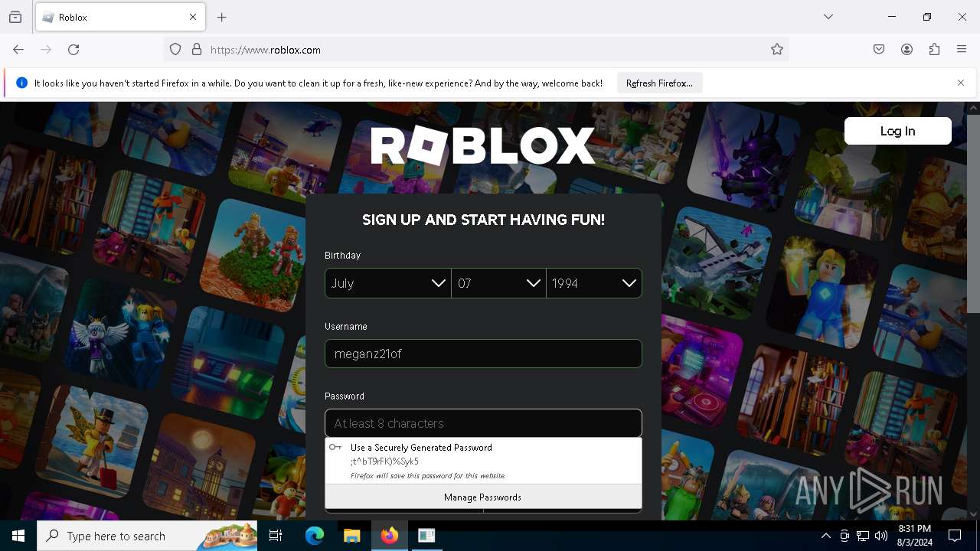Open Firefox recent browsing view icon
Image resolution: width=980 pixels, height=551 pixels.
pos(15,17)
